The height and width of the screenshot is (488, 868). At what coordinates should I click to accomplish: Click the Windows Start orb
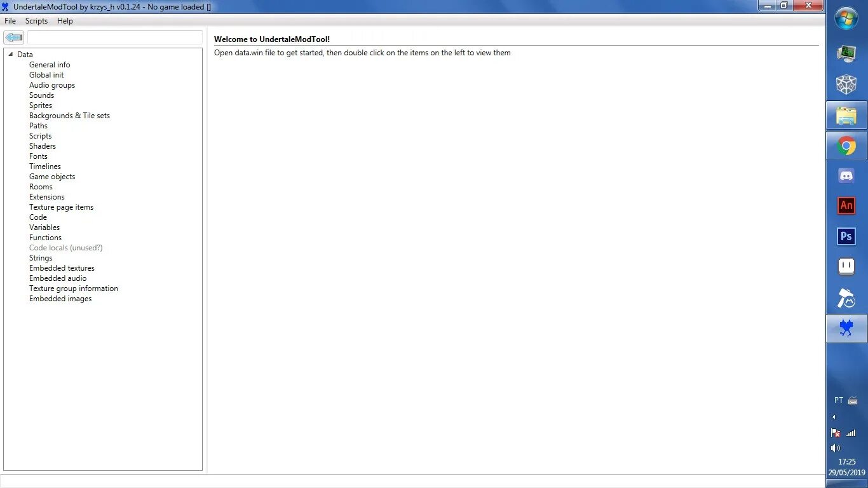click(846, 18)
